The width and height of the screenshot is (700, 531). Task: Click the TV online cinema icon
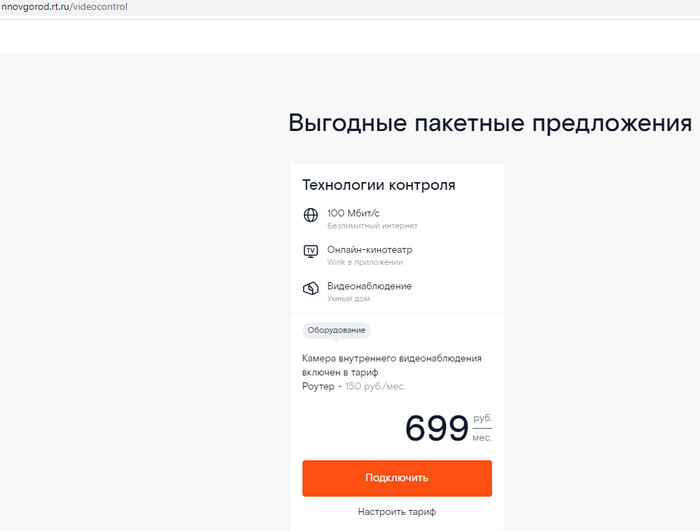tap(310, 251)
